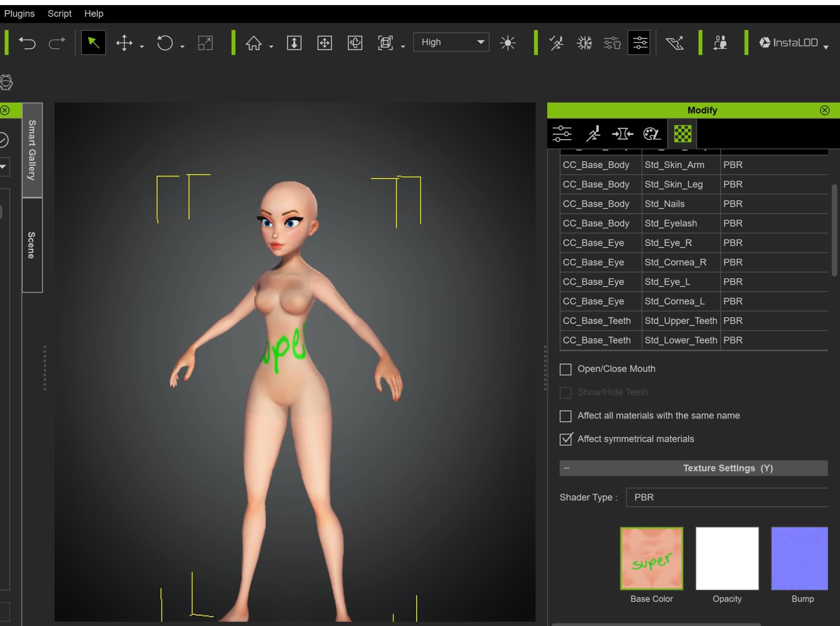Select the arrow Select tool
Image resolution: width=840 pixels, height=626 pixels.
93,43
